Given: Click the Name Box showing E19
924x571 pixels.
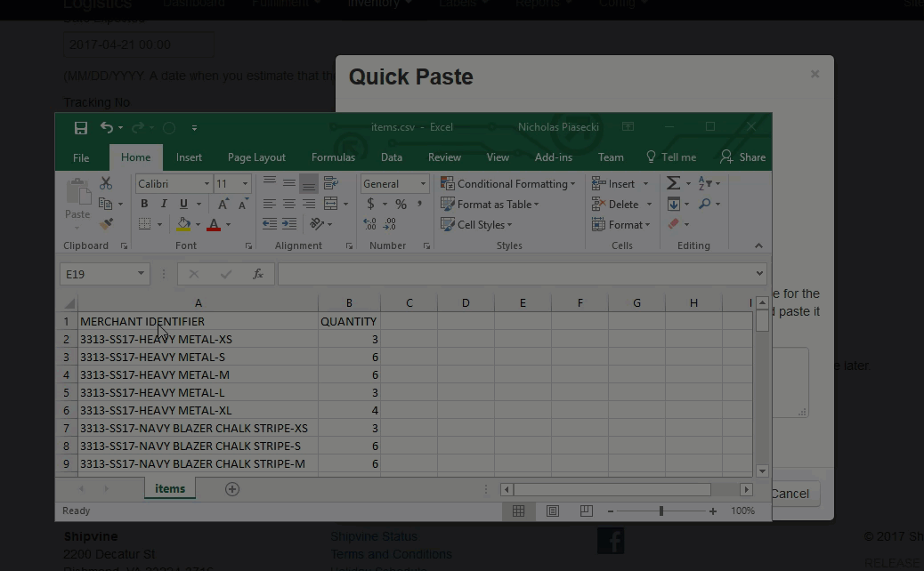Looking at the screenshot, I should pos(104,274).
